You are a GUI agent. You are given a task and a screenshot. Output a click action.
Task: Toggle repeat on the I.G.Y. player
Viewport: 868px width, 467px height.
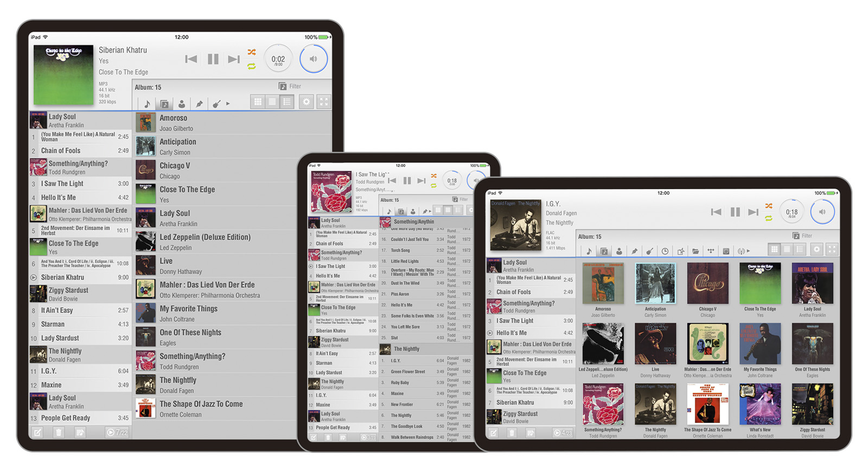769,218
